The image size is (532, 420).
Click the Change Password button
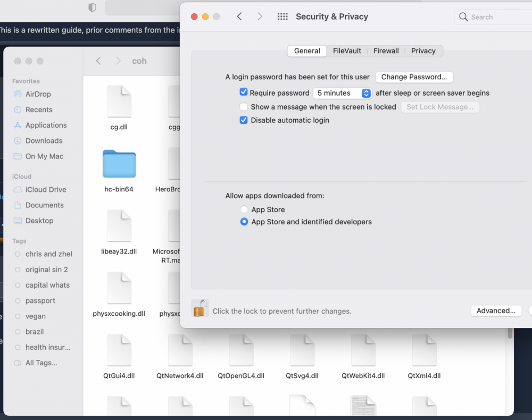(x=414, y=77)
